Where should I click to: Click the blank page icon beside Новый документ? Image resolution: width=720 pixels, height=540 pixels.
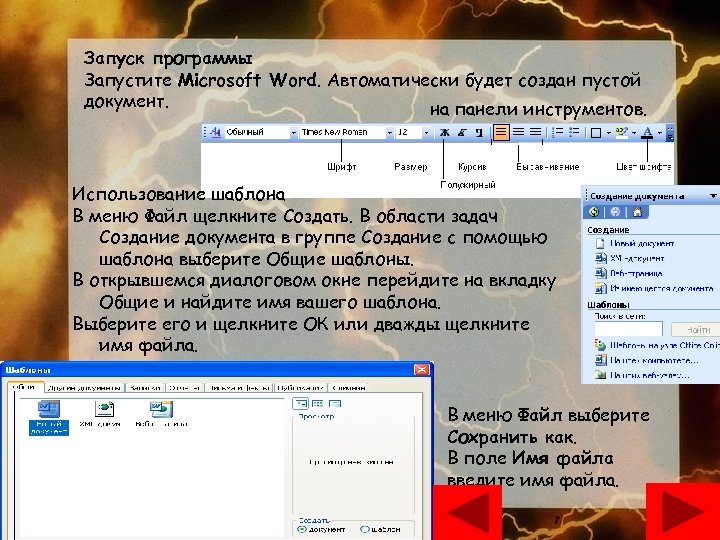(x=600, y=243)
